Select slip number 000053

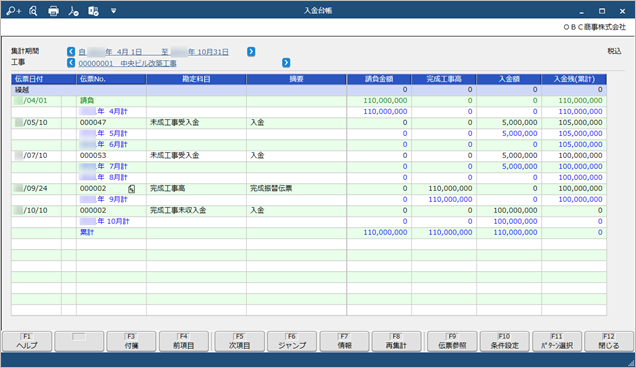pos(93,155)
